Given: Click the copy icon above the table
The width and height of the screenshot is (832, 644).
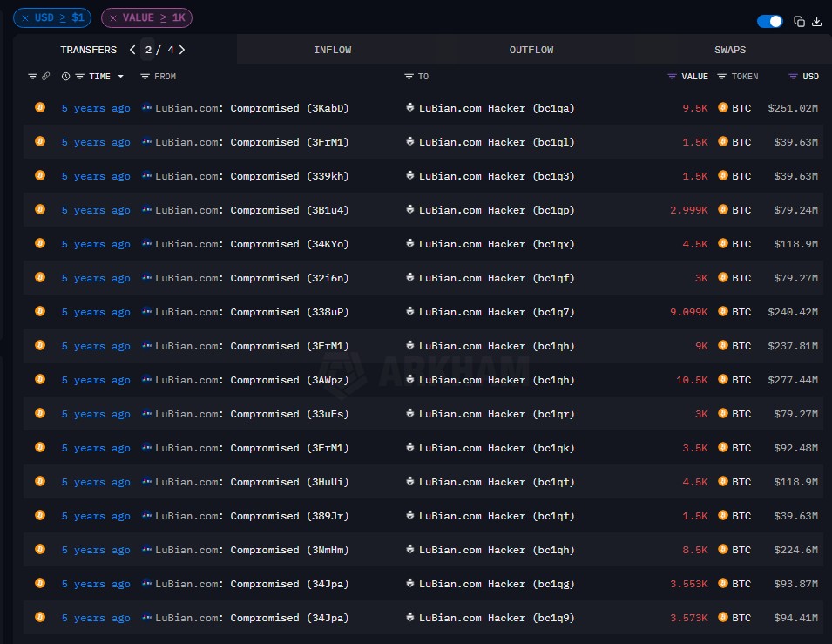Looking at the screenshot, I should [x=799, y=22].
